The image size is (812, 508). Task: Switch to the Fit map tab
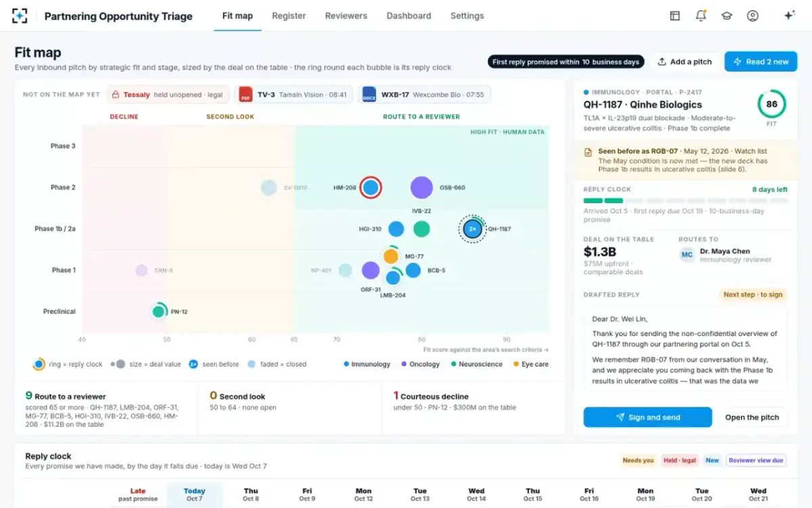pyautogui.click(x=238, y=16)
